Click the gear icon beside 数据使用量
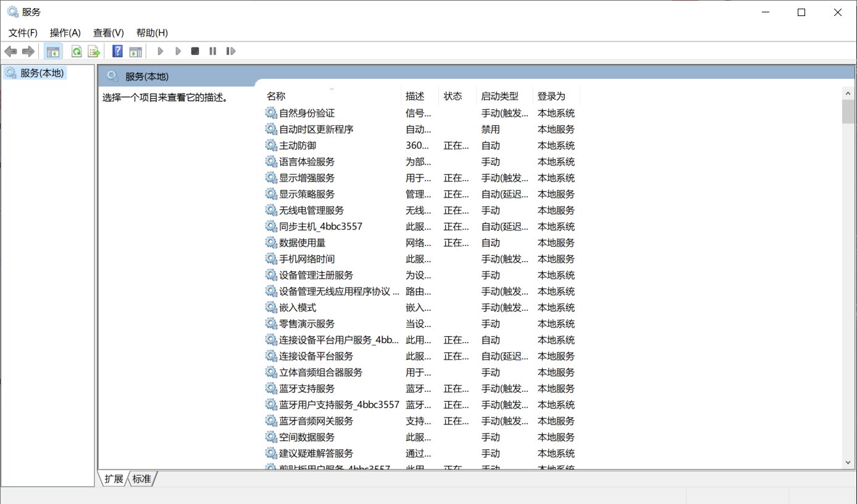Screen dimensions: 857x504 click(271, 242)
